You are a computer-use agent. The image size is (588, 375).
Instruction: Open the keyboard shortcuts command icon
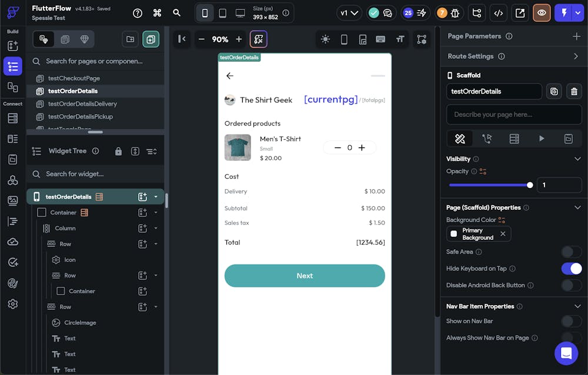(157, 13)
